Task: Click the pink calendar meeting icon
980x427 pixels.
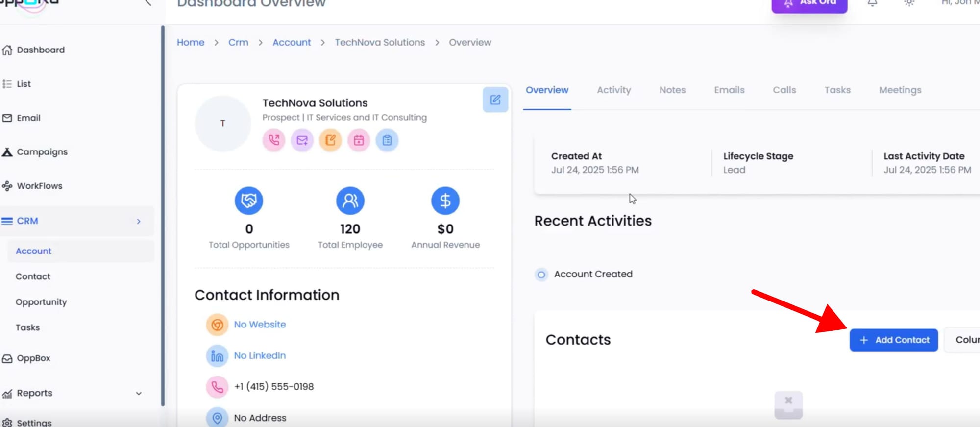Action: tap(359, 141)
